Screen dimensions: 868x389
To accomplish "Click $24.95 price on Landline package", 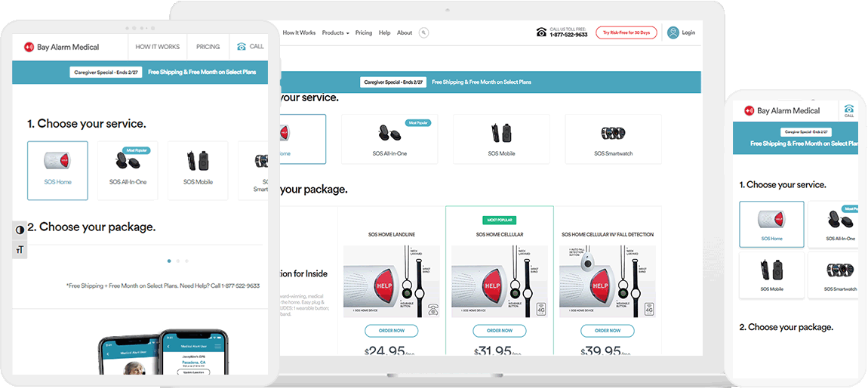I will [x=388, y=350].
